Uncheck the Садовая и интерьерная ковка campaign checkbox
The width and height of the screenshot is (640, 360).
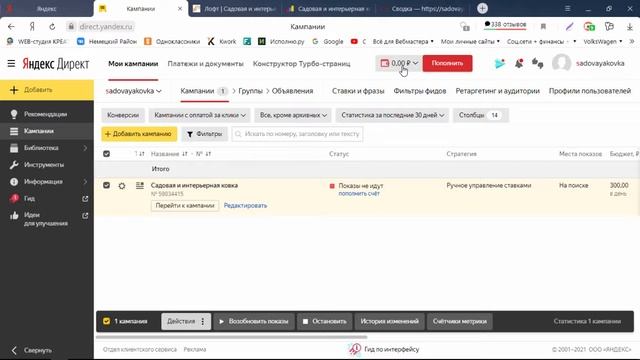pyautogui.click(x=107, y=185)
